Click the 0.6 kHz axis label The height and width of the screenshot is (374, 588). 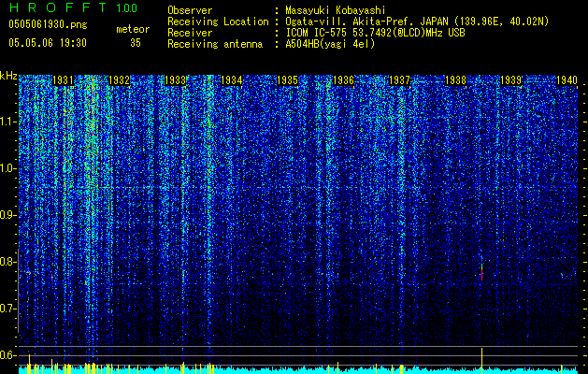click(8, 355)
